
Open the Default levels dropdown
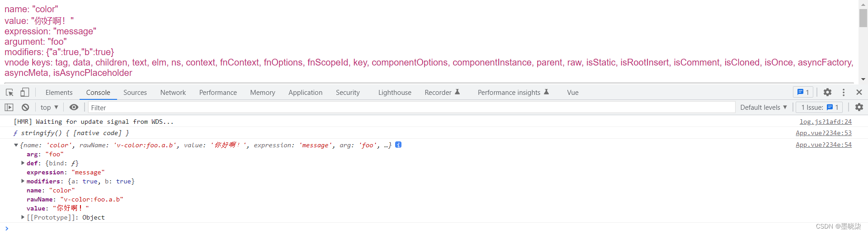(764, 107)
